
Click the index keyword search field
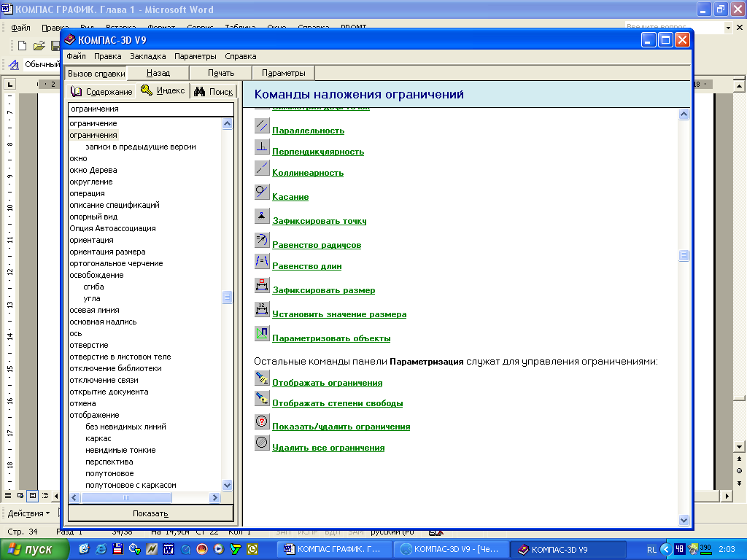tap(151, 109)
